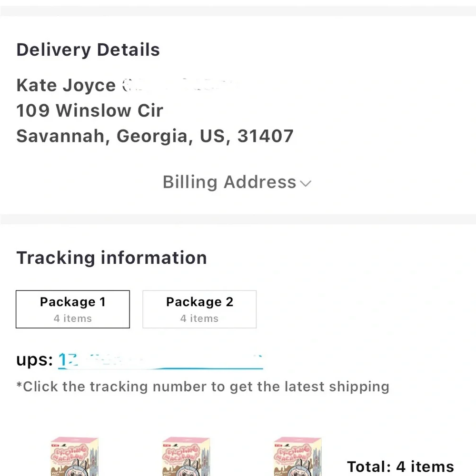The height and width of the screenshot is (476, 476).
Task: Click the Tracking information heading
Action: [x=111, y=258]
